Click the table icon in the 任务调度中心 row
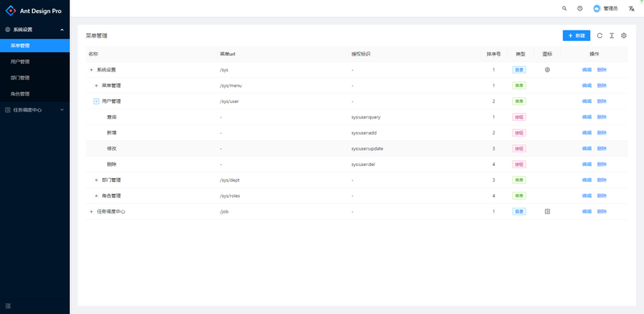 click(547, 211)
